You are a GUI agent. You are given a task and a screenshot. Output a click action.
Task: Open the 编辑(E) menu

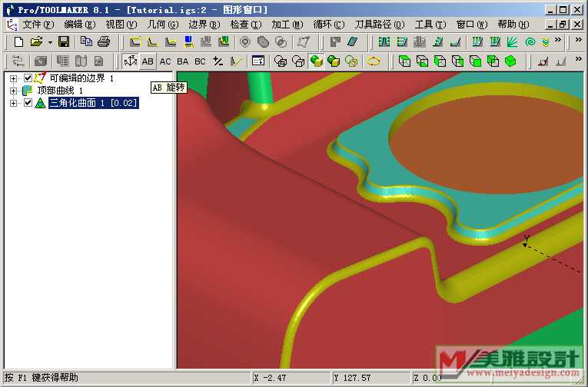click(80, 25)
